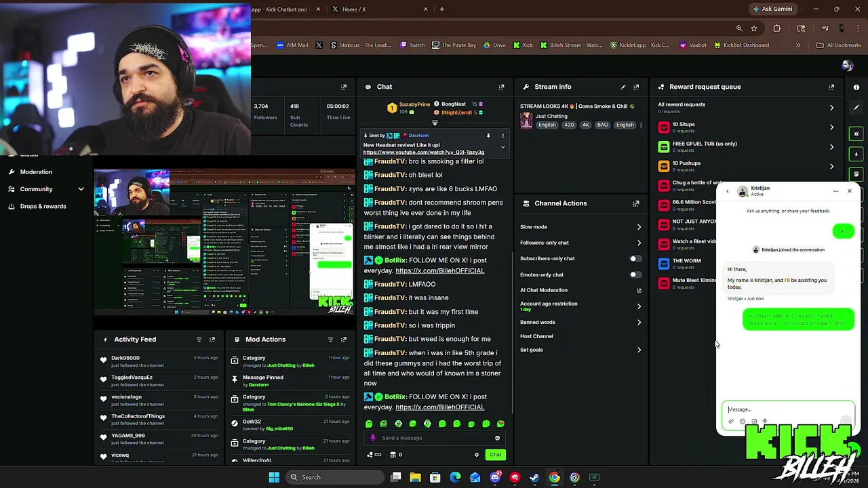Image resolution: width=868 pixels, height=488 pixels.
Task: Pop out the Activity Feed panel
Action: (x=212, y=340)
